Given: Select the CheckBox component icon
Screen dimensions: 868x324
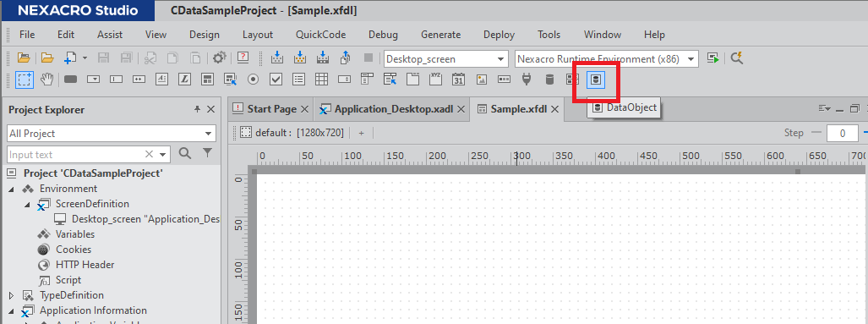Looking at the screenshot, I should click(x=276, y=80).
